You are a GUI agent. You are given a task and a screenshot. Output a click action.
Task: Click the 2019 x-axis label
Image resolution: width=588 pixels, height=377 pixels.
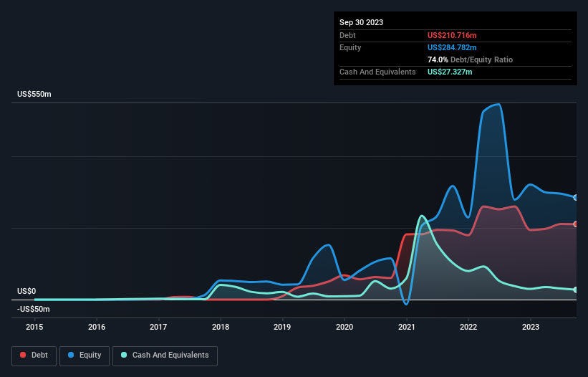click(x=282, y=327)
